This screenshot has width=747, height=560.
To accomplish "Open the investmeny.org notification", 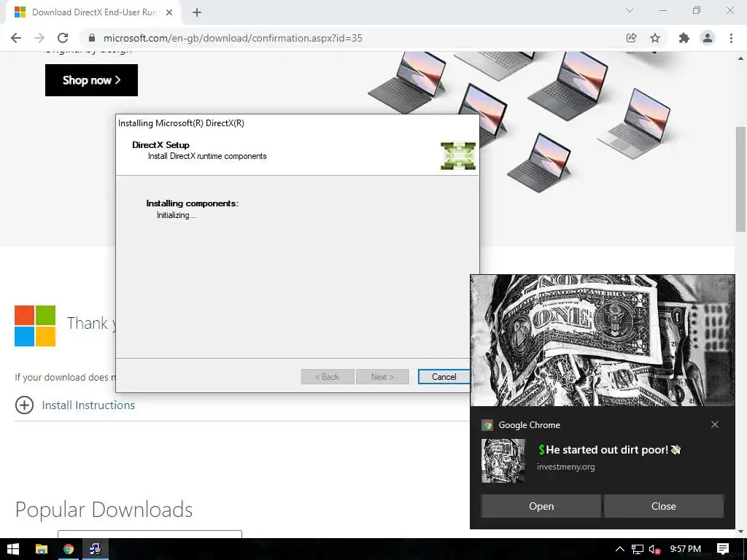I will (x=541, y=506).
